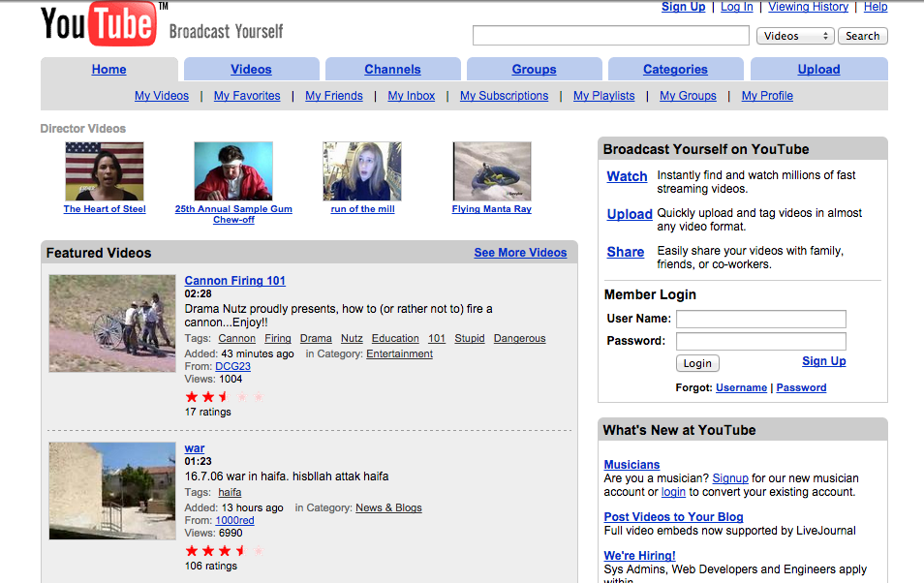Open the Upload tab
The width and height of the screenshot is (924, 583).
click(x=818, y=69)
